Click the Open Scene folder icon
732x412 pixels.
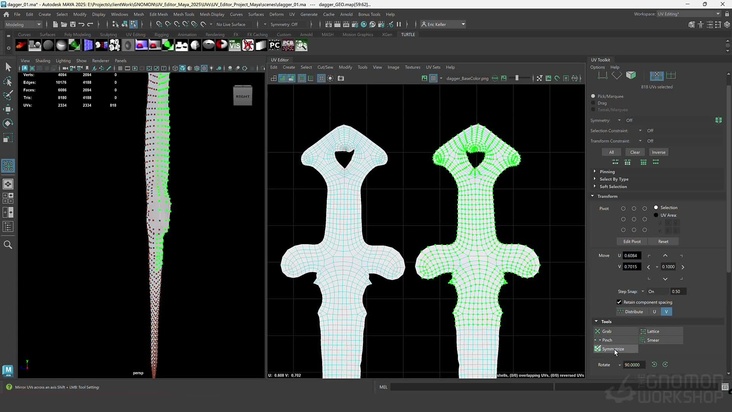point(64,24)
